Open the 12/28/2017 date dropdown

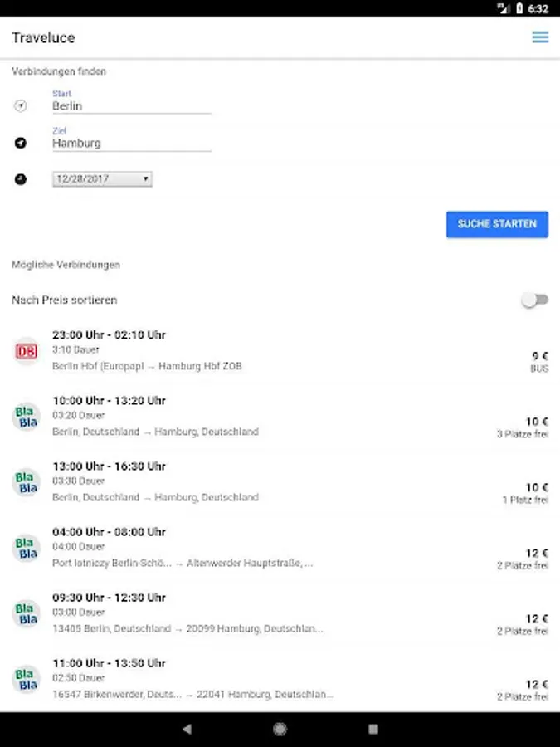pos(102,178)
